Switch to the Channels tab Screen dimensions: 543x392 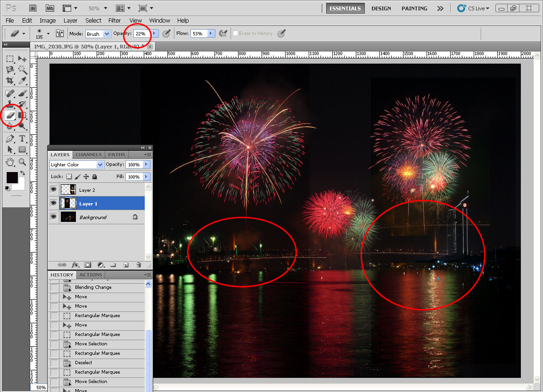click(89, 155)
